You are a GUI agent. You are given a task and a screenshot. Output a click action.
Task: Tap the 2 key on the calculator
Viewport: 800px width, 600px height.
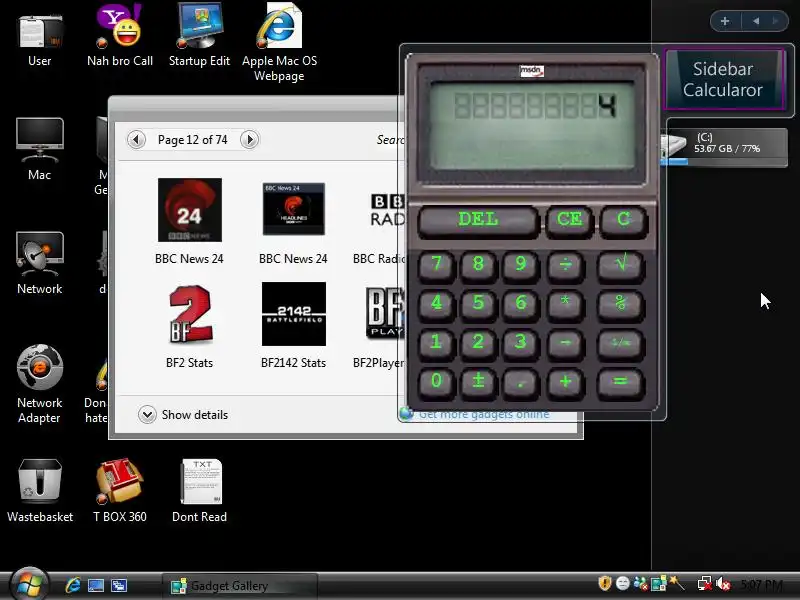(x=478, y=344)
